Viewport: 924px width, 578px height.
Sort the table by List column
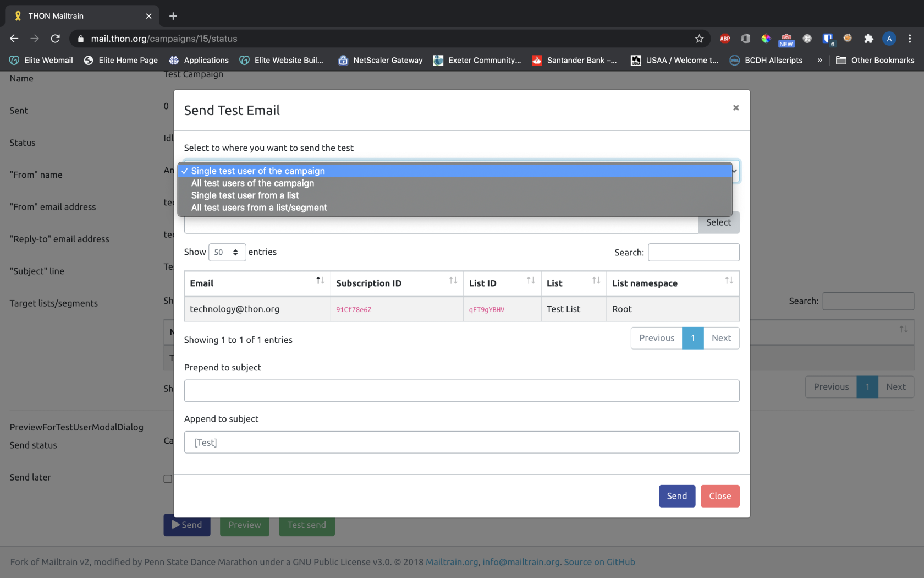point(574,283)
